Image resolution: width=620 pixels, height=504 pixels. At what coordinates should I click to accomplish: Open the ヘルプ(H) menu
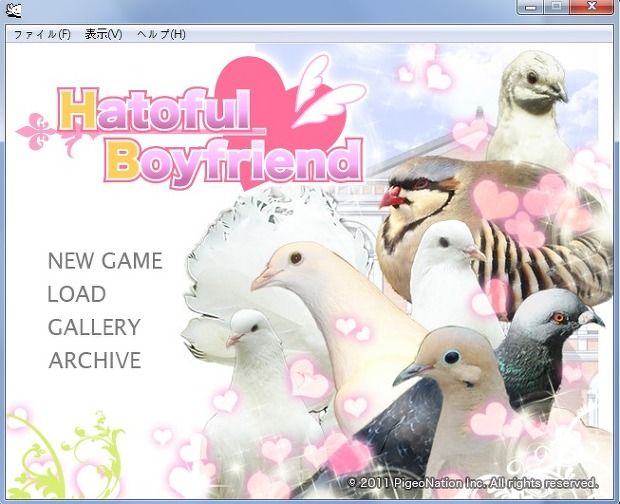(161, 34)
